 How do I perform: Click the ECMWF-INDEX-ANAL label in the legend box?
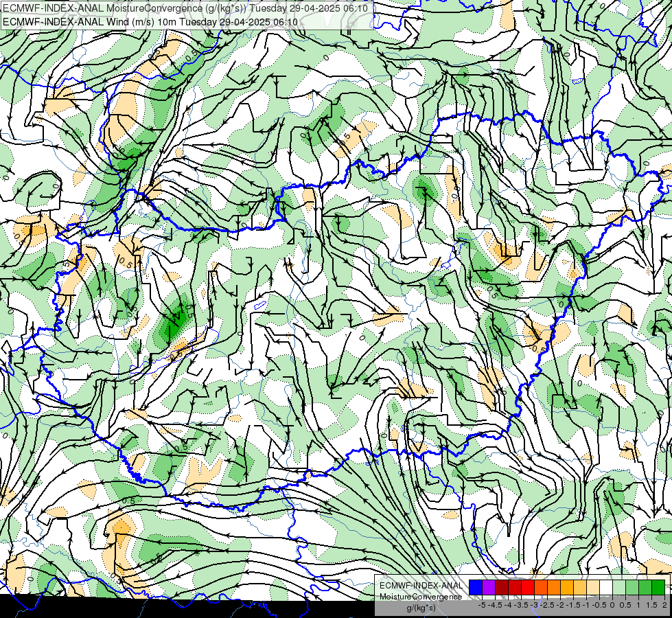[x=421, y=586]
